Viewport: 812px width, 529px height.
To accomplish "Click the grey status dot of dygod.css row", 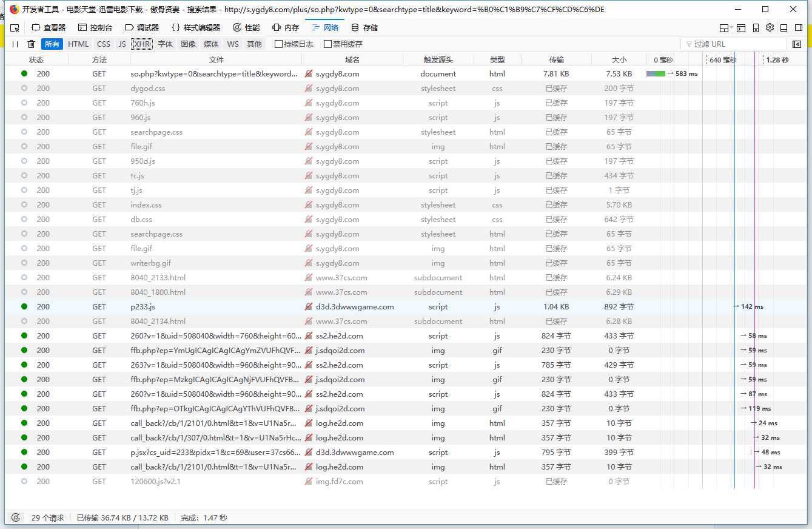I will [24, 88].
